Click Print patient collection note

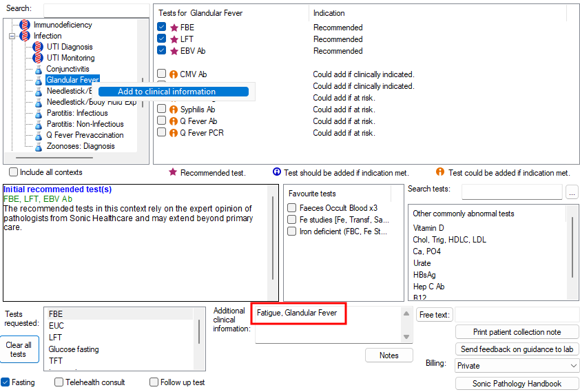(x=517, y=332)
